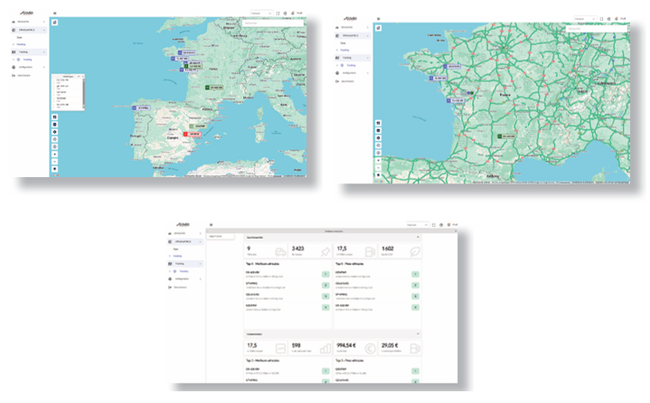
Task: Collapse the vehicle list panel, left map
Action: click(79, 76)
